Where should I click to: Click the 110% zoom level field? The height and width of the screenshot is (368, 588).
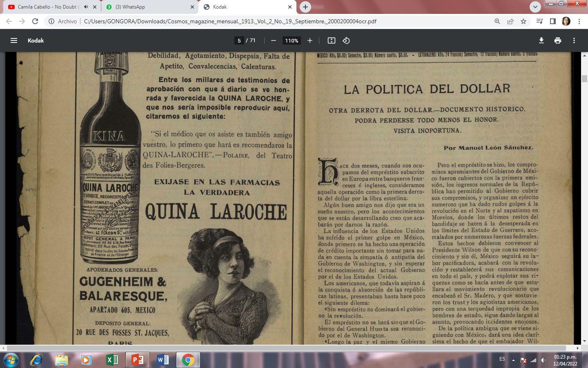[292, 40]
